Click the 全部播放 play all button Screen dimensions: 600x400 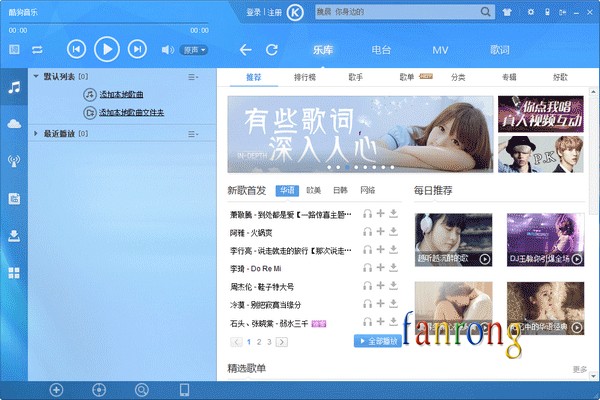(x=378, y=341)
